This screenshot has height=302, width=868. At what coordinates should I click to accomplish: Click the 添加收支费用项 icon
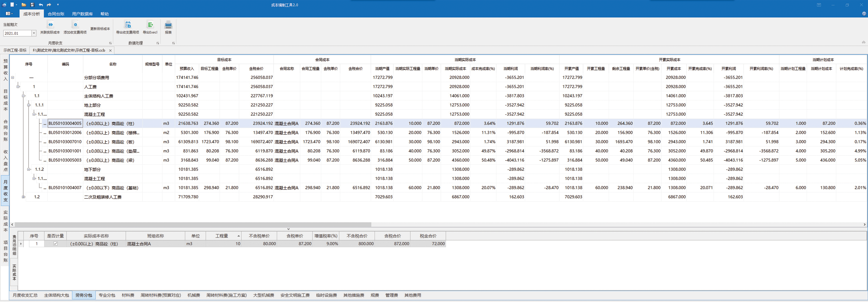75,25
